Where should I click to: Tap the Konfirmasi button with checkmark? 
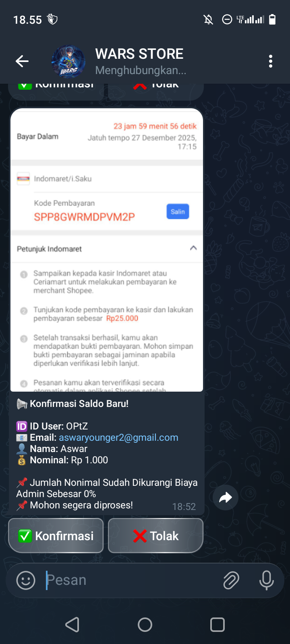tap(56, 536)
